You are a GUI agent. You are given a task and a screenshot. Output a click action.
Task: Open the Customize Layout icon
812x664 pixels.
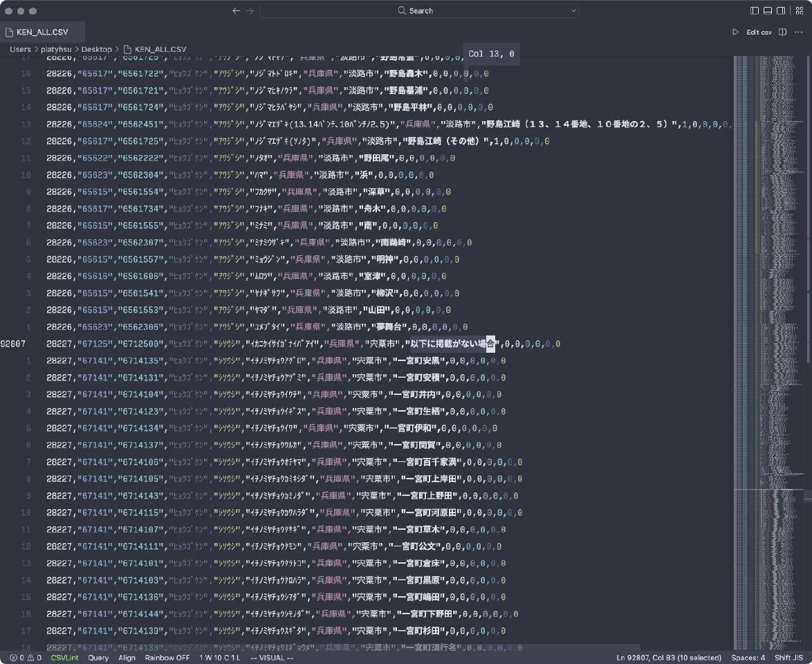tap(799, 11)
